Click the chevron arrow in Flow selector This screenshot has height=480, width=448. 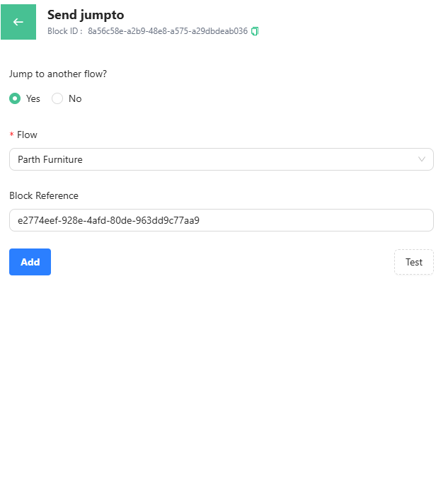[422, 159]
